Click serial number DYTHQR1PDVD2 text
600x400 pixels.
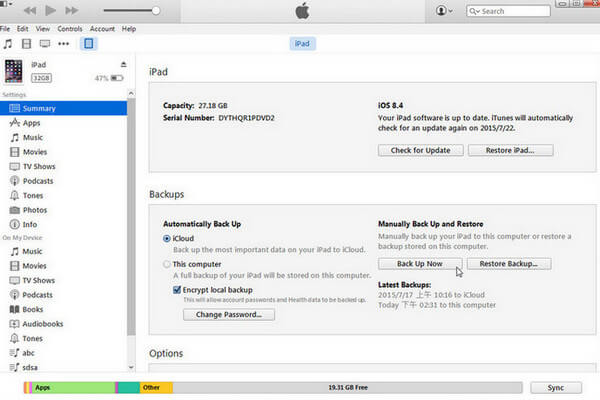tap(246, 118)
